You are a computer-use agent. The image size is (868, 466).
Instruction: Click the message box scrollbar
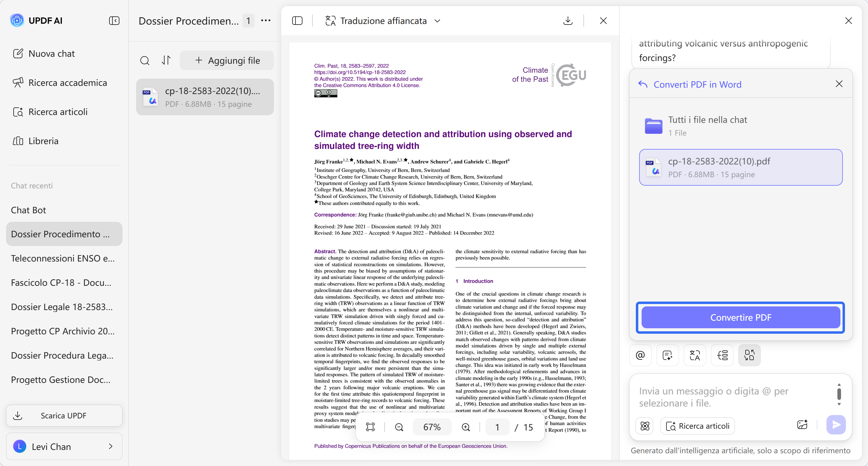pyautogui.click(x=839, y=394)
